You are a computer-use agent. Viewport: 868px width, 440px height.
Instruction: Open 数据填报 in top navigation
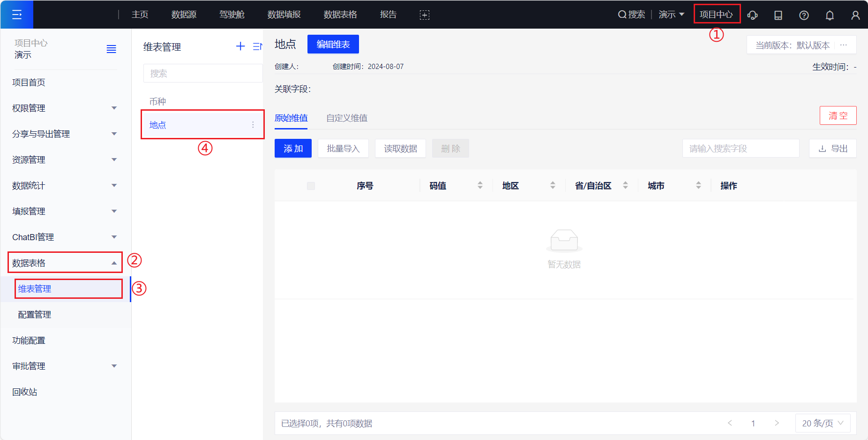tap(284, 15)
